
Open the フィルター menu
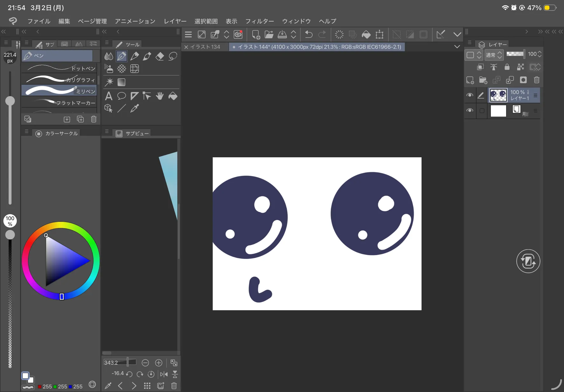point(259,21)
